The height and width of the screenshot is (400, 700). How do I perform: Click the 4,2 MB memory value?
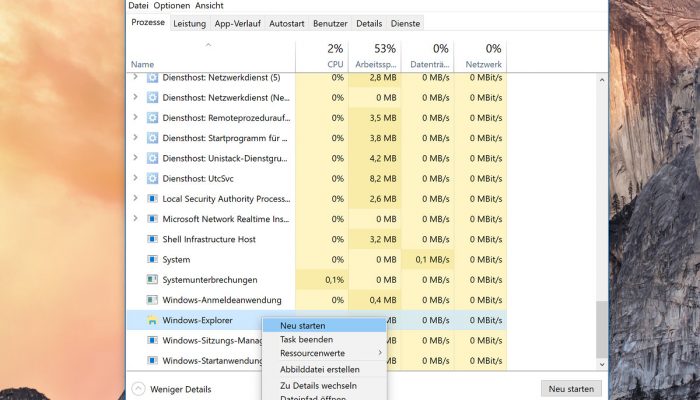[383, 158]
